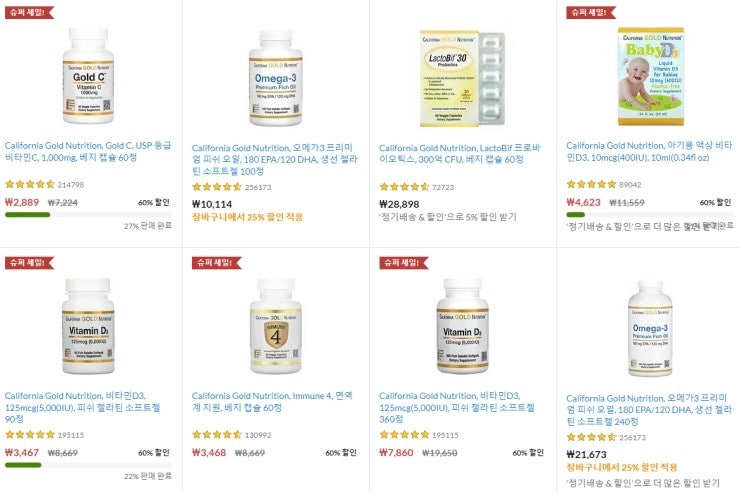Viewport: 740px width, 493px height.
Task: Open the Gold C Vitamin C product image
Action: [x=88, y=75]
